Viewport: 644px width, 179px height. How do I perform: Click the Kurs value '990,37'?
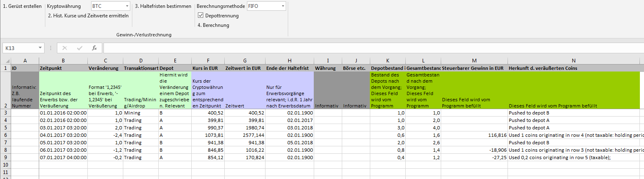[x=208, y=127]
